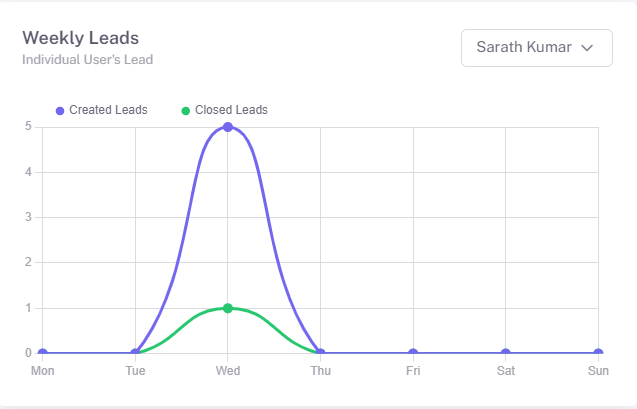Toggle the Created Leads legend label
The width and height of the screenshot is (637, 409).
108,110
